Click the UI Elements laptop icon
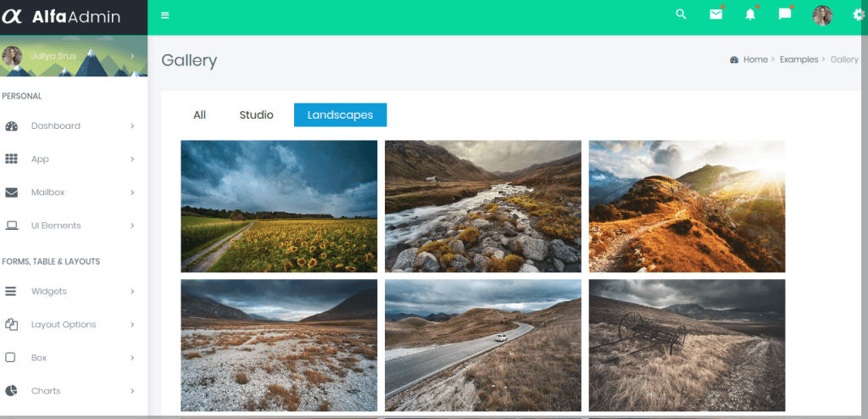This screenshot has width=868, height=419. point(12,226)
